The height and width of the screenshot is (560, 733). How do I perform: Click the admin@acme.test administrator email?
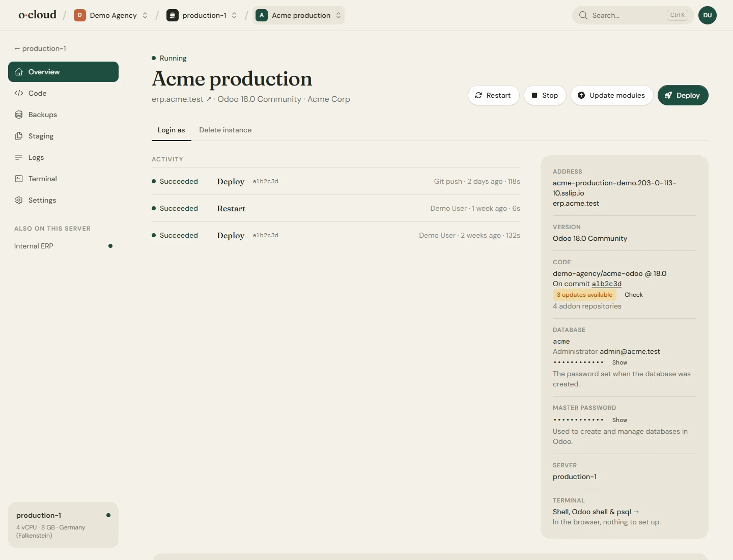630,351
